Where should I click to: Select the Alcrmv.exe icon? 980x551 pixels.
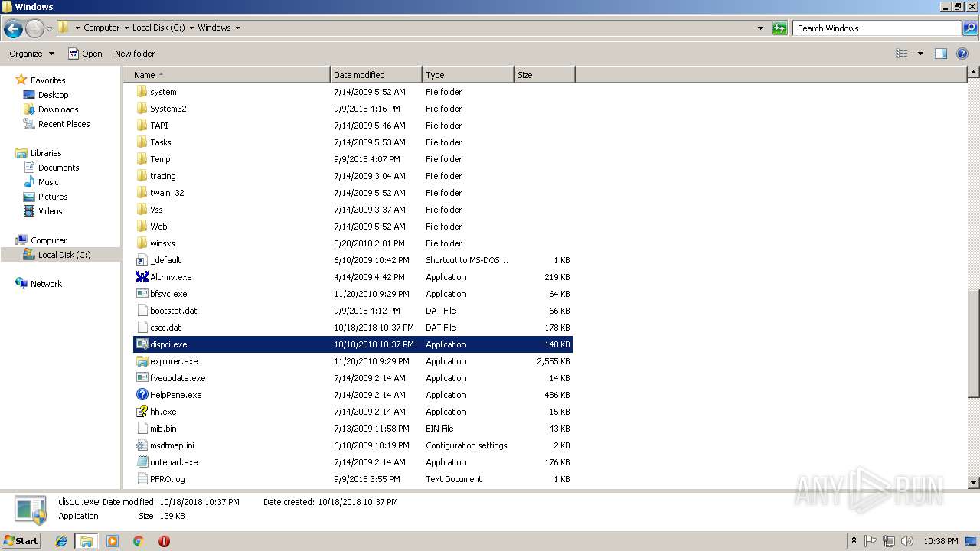click(x=142, y=277)
